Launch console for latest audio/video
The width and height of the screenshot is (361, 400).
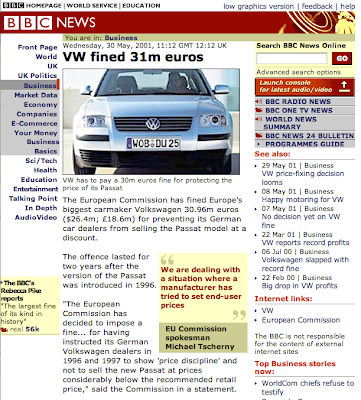pyautogui.click(x=305, y=87)
